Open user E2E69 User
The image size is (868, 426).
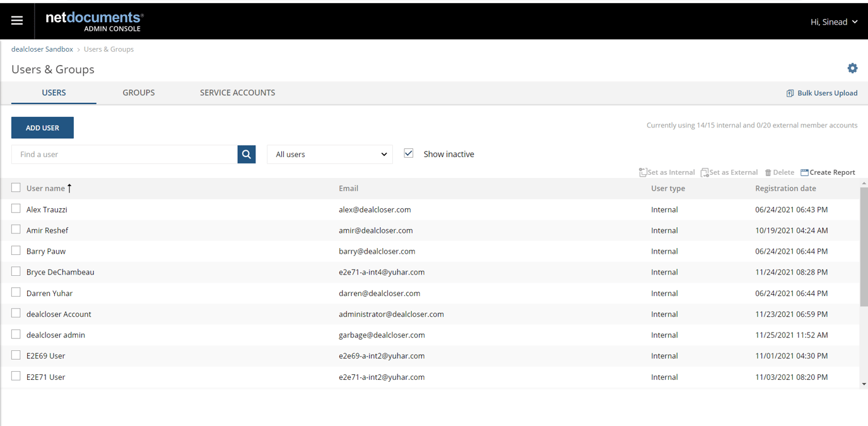tap(46, 356)
